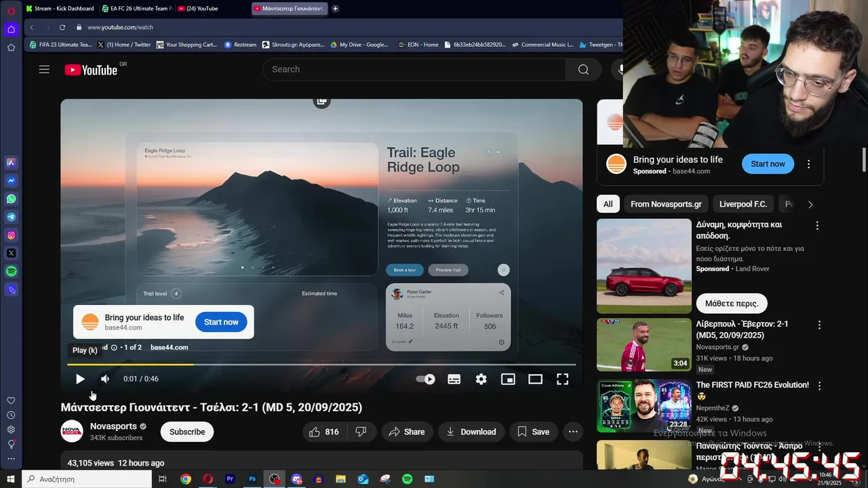868x488 pixels.
Task: Open The FIRST PAID FC26 Evolution video
Action: point(753,385)
